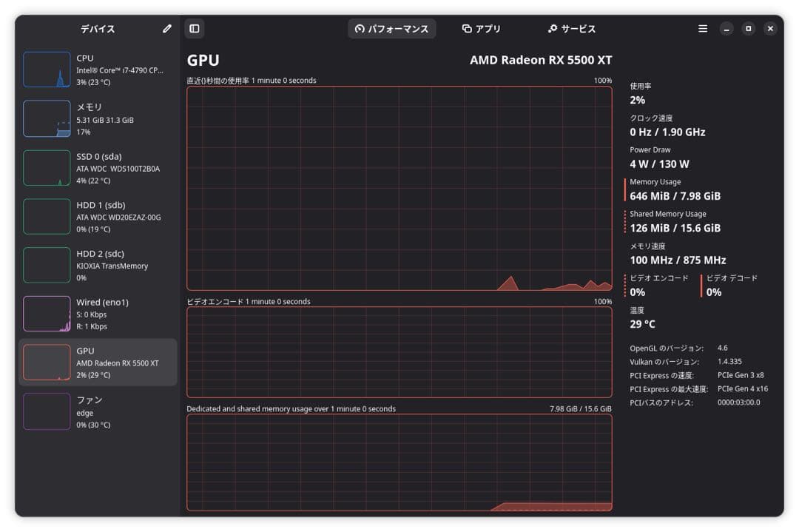Switch to the アプリ tab
The height and width of the screenshot is (532, 799).
tap(482, 29)
